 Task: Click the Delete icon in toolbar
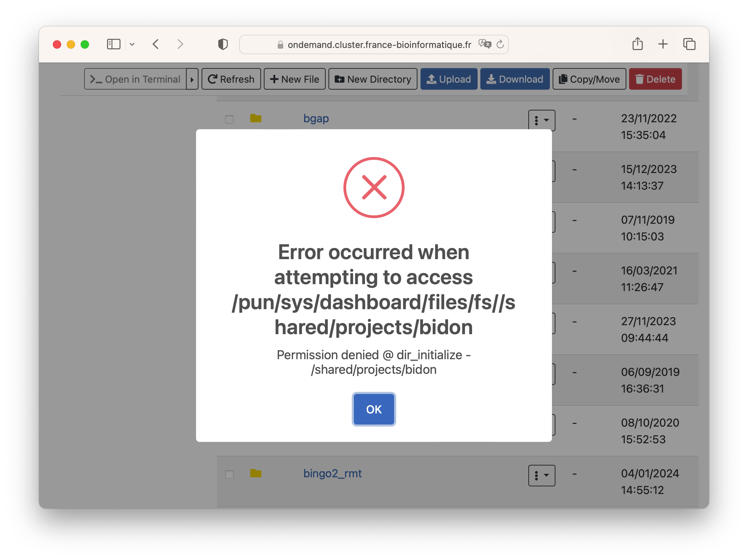click(656, 80)
